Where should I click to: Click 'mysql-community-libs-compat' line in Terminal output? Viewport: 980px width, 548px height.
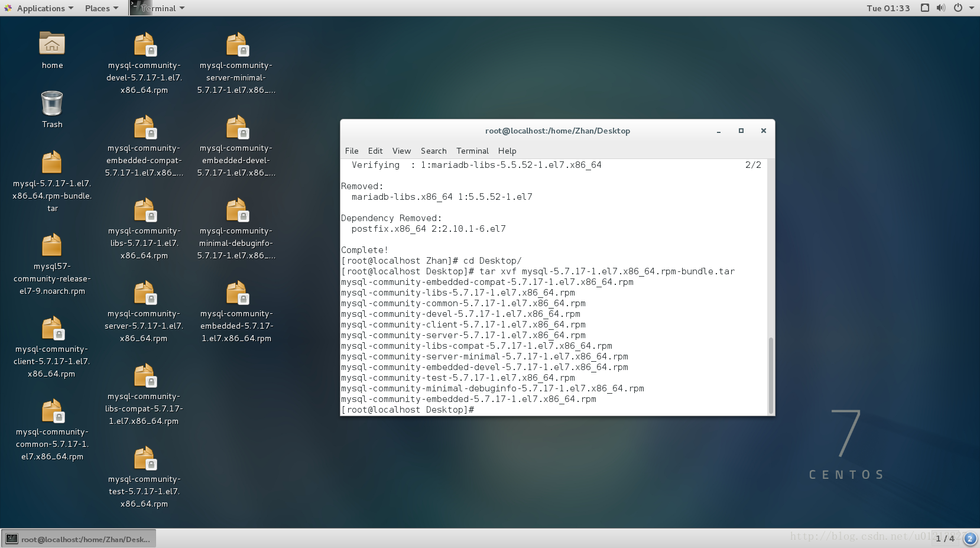[x=476, y=346]
